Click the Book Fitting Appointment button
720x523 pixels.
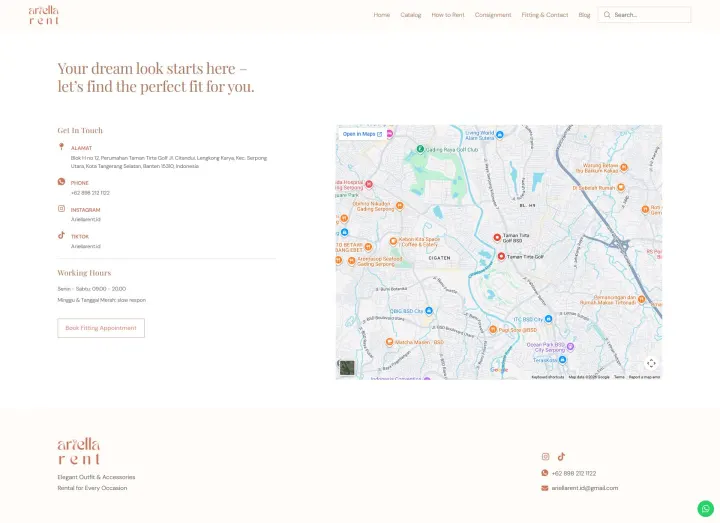pyautogui.click(x=101, y=328)
